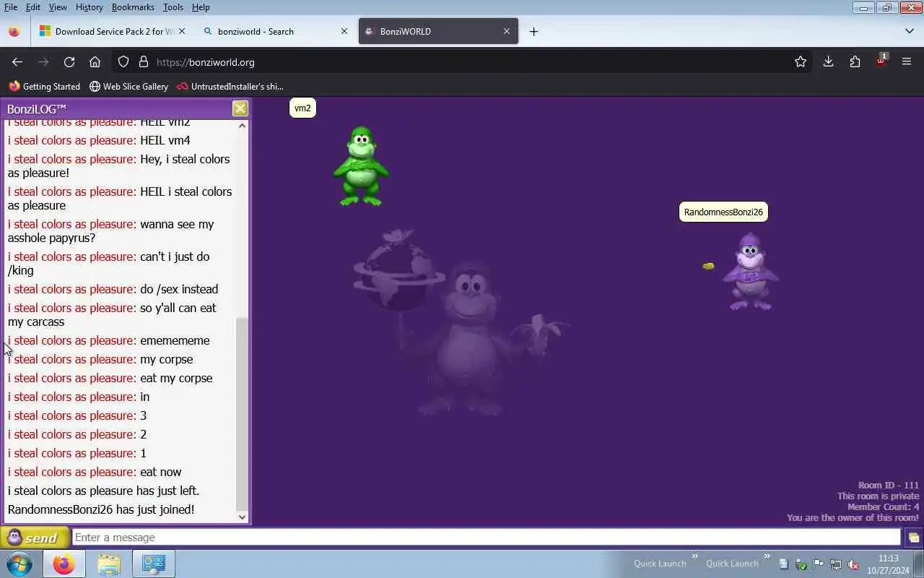
Task: Bookmark this page with star icon
Action: 801,62
